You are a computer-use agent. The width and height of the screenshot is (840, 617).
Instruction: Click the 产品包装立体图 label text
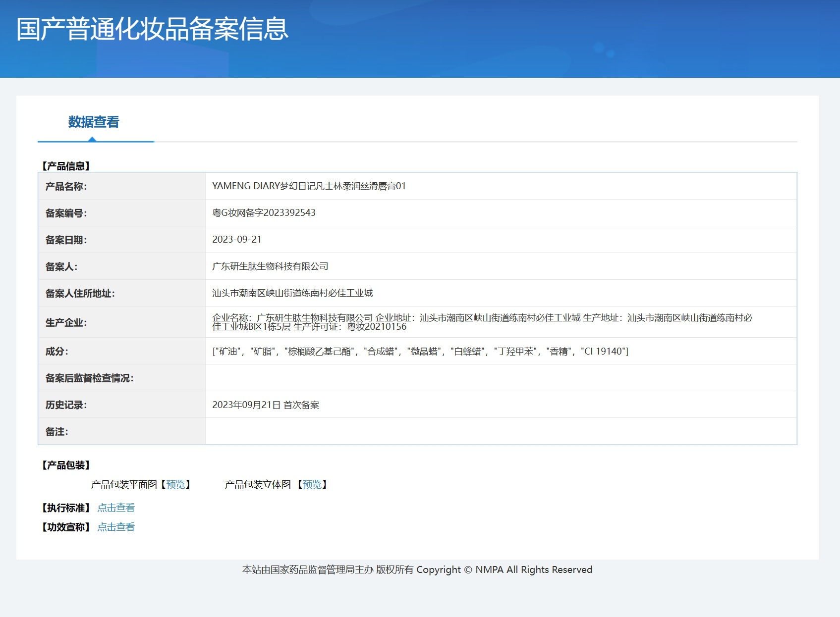[258, 484]
